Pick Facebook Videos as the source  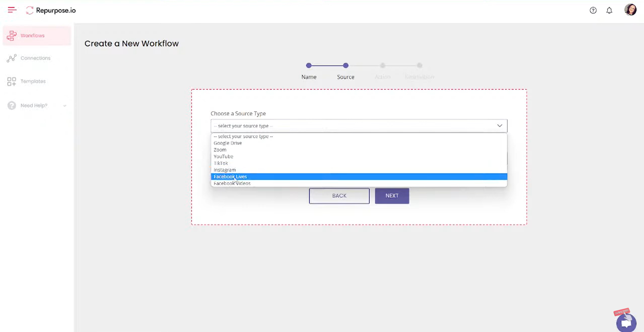click(232, 183)
